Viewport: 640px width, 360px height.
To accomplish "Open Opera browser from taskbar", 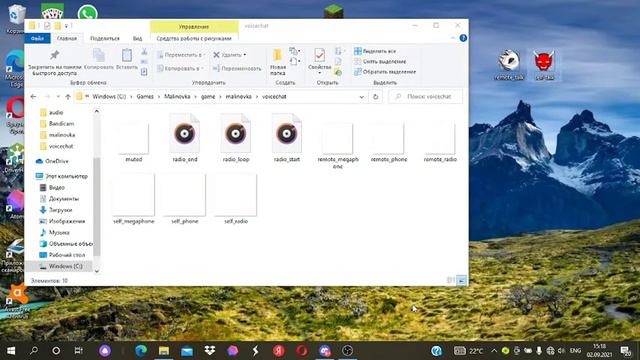I will click(x=302, y=351).
